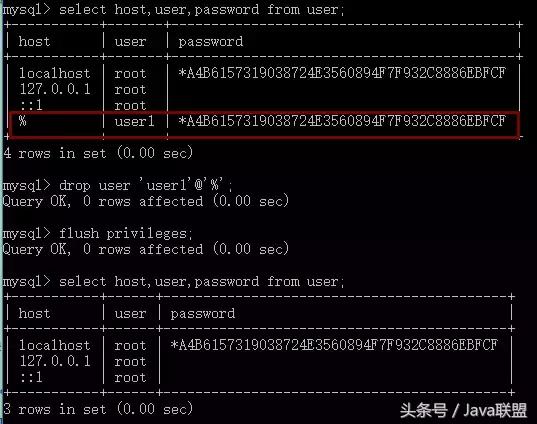Click the password header in the second table
This screenshot has height=424, width=537.
click(x=203, y=314)
